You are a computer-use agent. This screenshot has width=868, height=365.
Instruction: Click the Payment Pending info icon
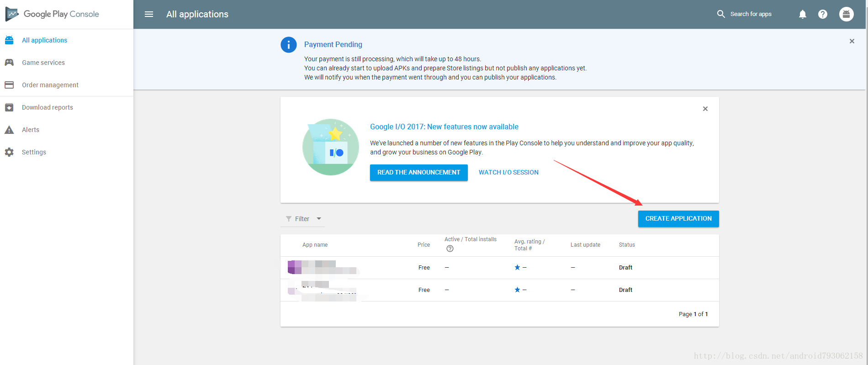pos(289,45)
